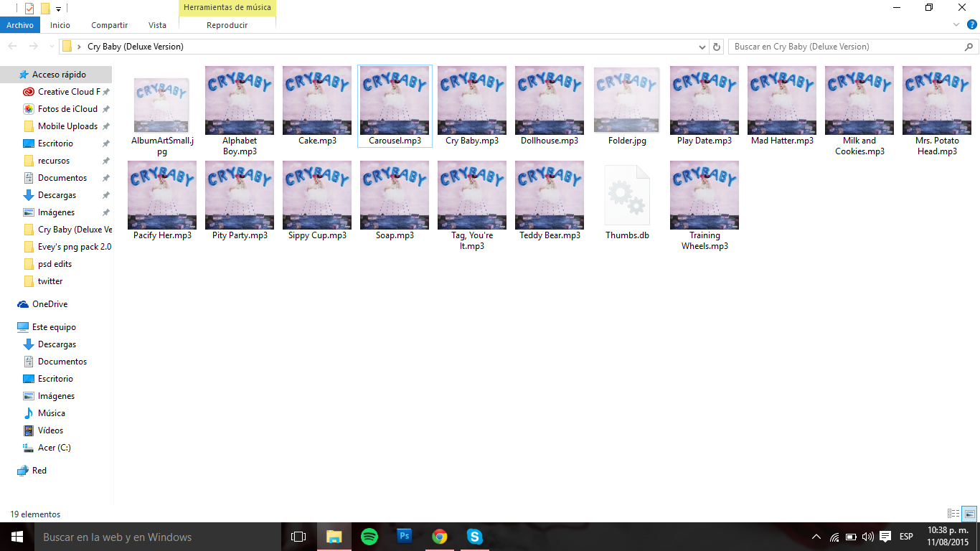This screenshot has width=980, height=551.
Task: Open the Archivo ribbon tab
Action: coord(20,25)
